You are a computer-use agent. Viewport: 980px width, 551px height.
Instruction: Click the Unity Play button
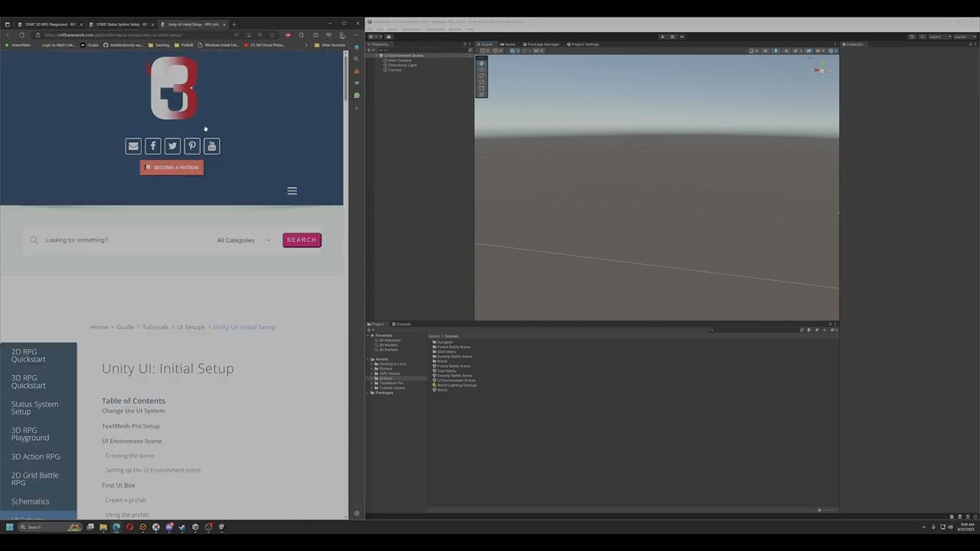(662, 37)
